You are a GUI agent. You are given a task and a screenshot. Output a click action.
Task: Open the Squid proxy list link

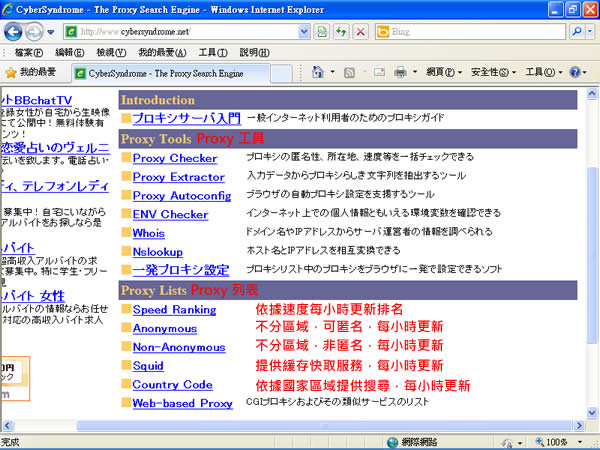click(x=148, y=366)
